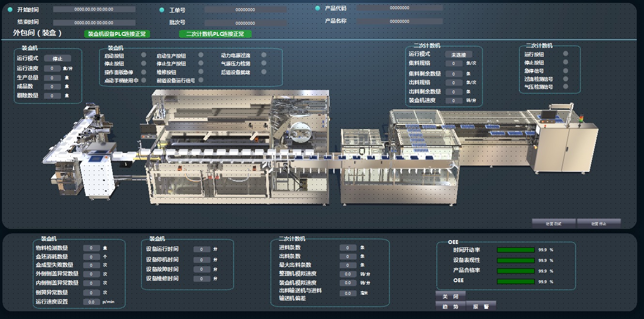644x319 pixels.
Task: Click the 后道设备就绪 indicator lamp
Action: pos(264,72)
